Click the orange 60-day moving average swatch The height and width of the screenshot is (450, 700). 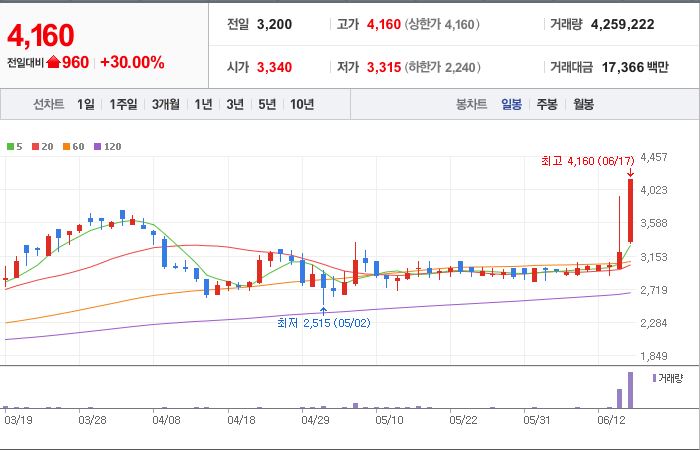click(x=66, y=146)
